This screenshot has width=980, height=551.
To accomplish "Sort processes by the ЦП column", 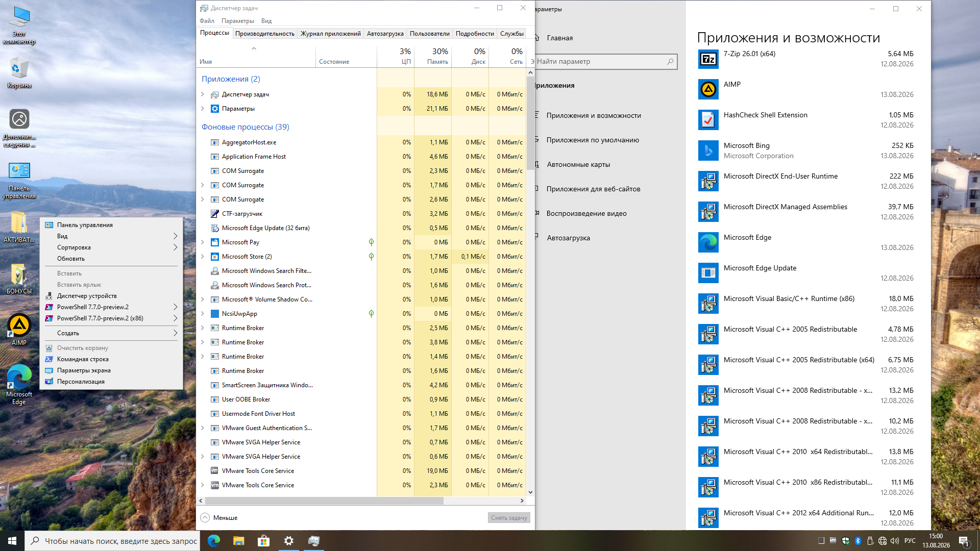I will [396, 56].
